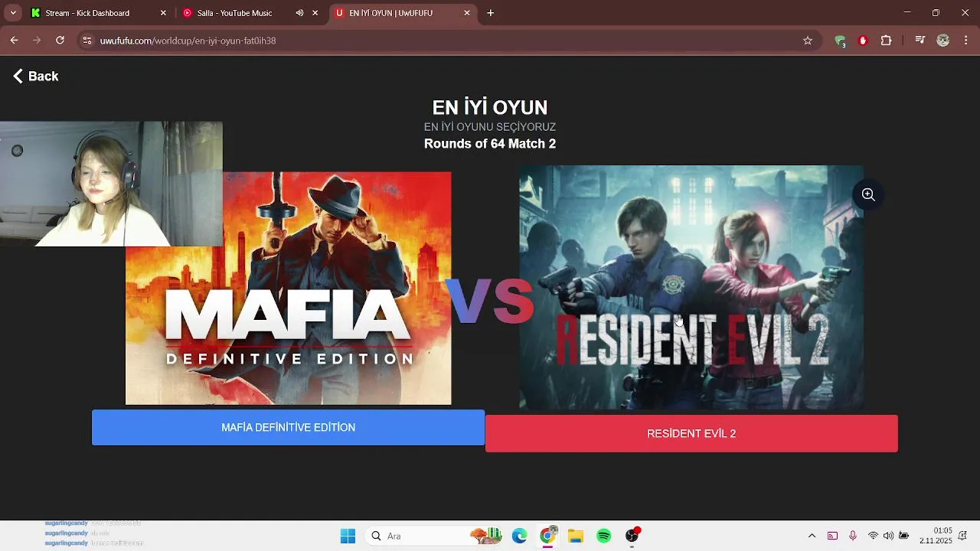Open the Extensions puzzle menu

pos(887,41)
